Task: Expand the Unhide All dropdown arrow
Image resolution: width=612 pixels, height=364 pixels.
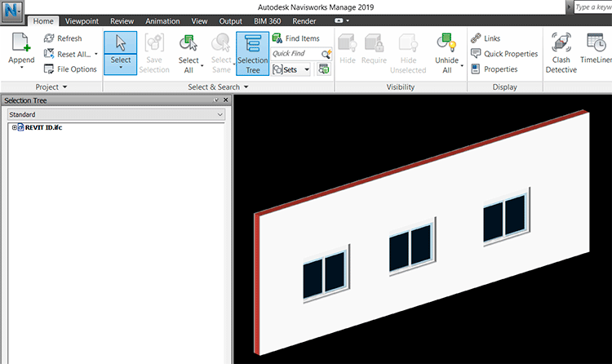Action: click(x=462, y=65)
